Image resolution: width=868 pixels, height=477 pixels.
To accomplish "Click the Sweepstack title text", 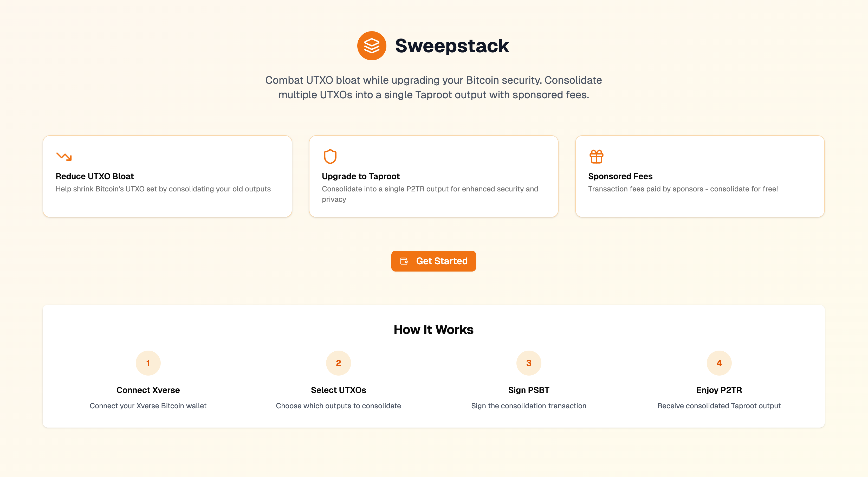I will click(452, 46).
